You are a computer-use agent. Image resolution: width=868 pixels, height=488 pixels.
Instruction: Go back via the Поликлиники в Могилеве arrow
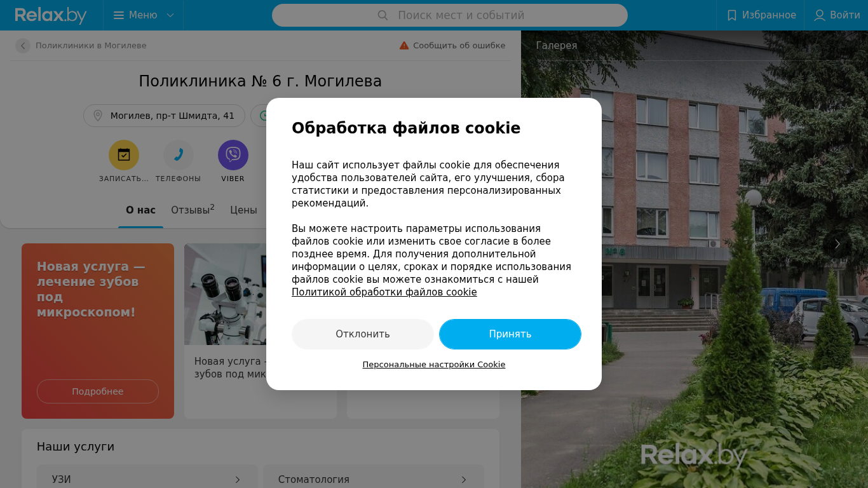23,46
